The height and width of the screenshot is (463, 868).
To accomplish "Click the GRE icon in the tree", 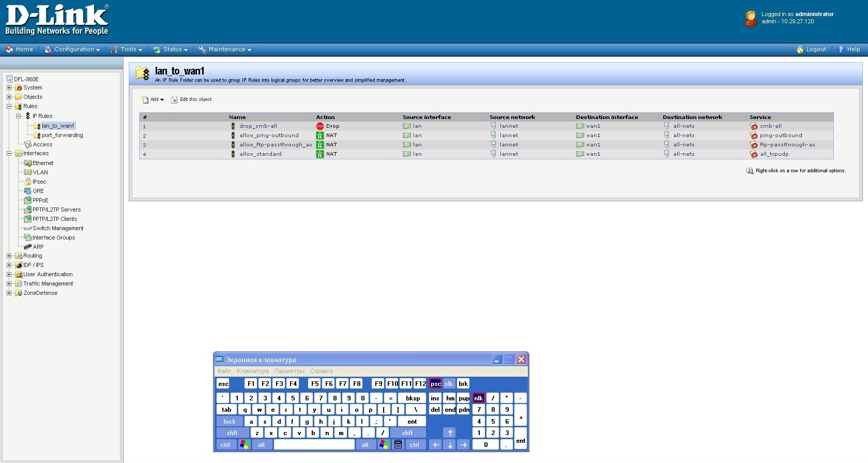I will (28, 191).
